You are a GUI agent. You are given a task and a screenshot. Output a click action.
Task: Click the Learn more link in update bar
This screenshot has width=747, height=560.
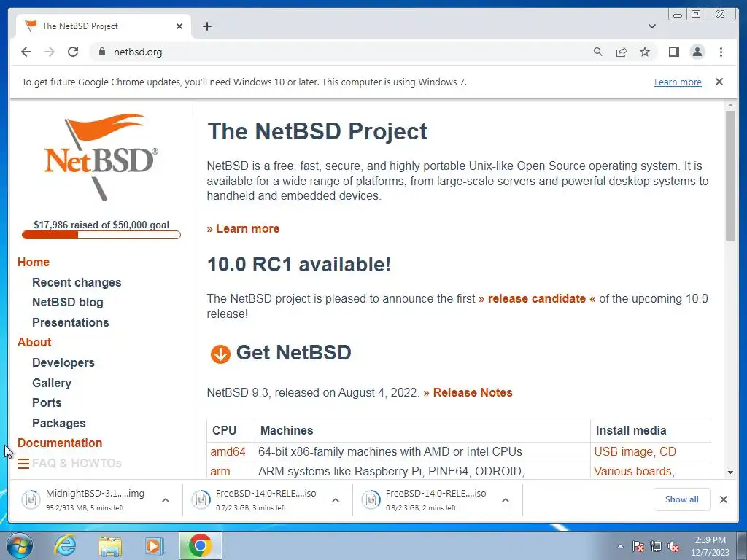pyautogui.click(x=678, y=82)
